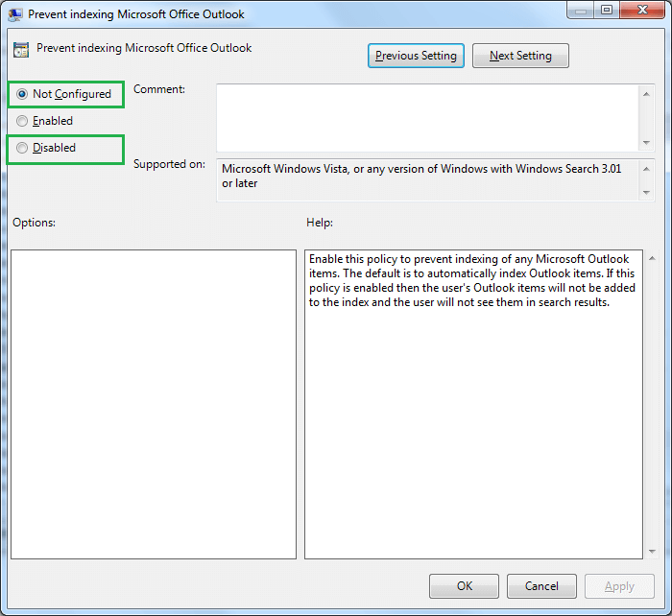Maximize the policy dialog window
The height and width of the screenshot is (616, 672).
click(x=607, y=11)
